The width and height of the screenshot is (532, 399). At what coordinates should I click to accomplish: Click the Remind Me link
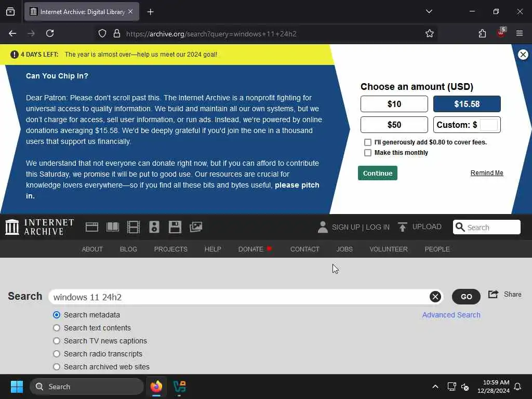[x=487, y=172]
